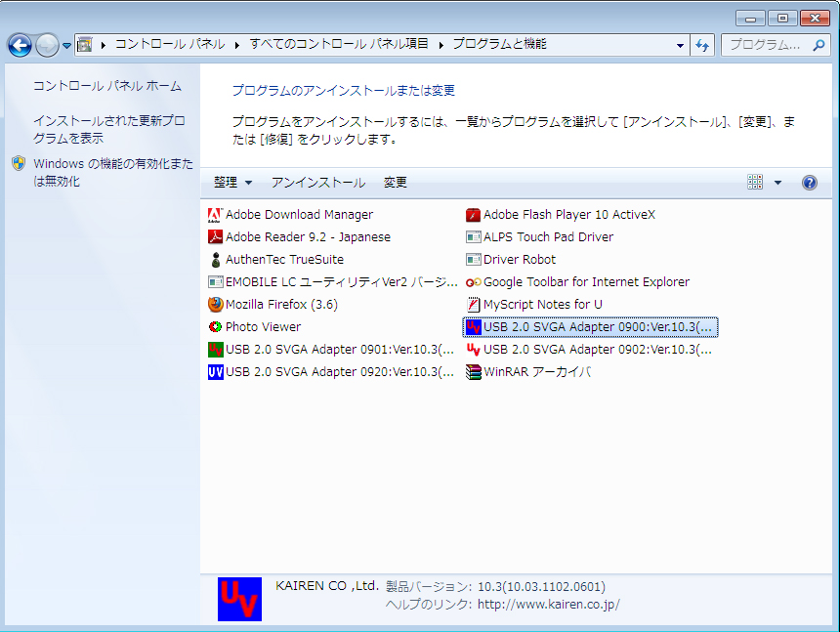
Task: Select Adobe Flash Player 10 ActiveX entry
Action: (x=561, y=215)
